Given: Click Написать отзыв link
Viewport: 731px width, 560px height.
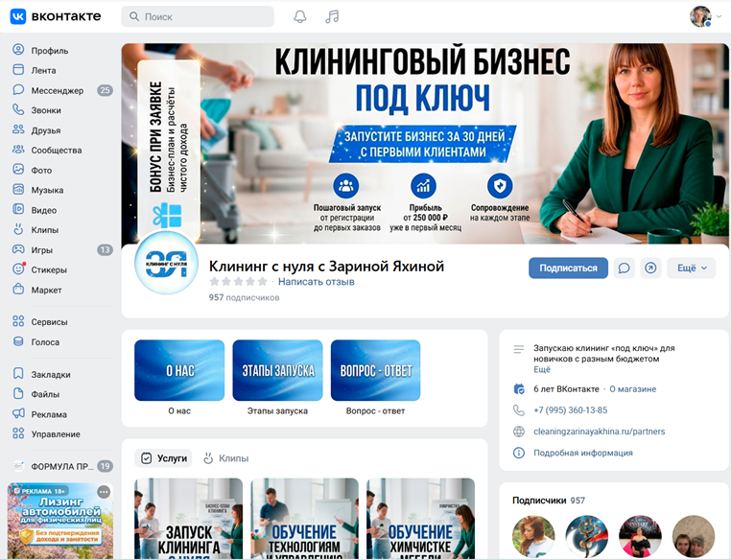Looking at the screenshot, I should pyautogui.click(x=316, y=282).
